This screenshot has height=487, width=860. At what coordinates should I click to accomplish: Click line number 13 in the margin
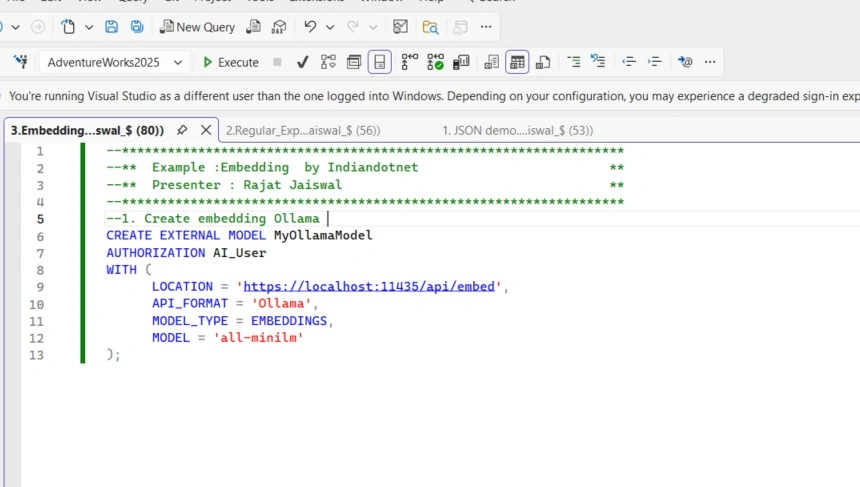point(36,355)
